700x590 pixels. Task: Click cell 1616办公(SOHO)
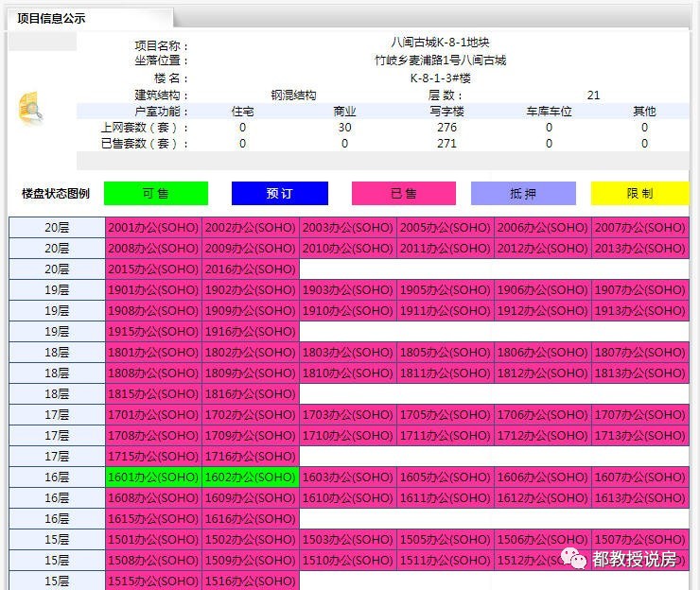[251, 519]
